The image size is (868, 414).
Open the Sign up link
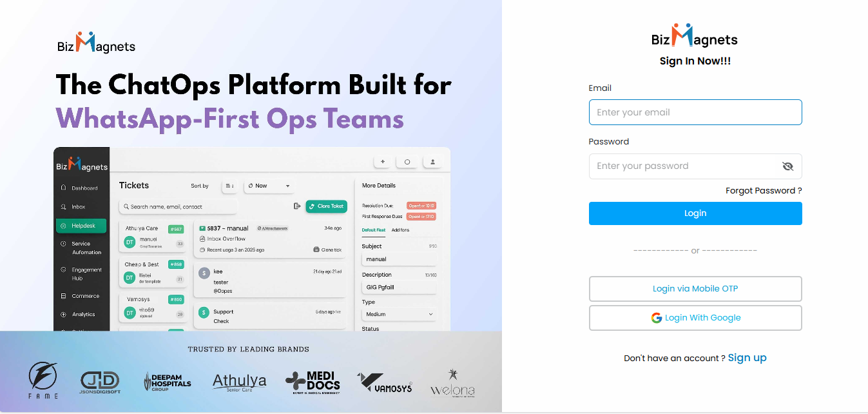click(x=747, y=358)
